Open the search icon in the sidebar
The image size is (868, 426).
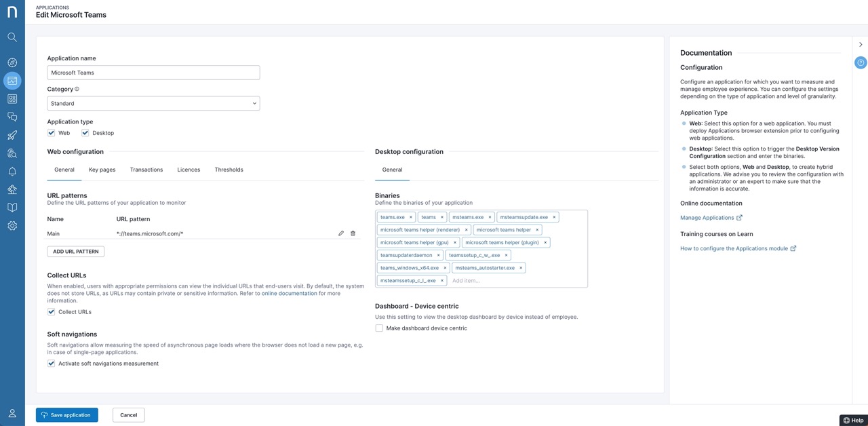(12, 37)
